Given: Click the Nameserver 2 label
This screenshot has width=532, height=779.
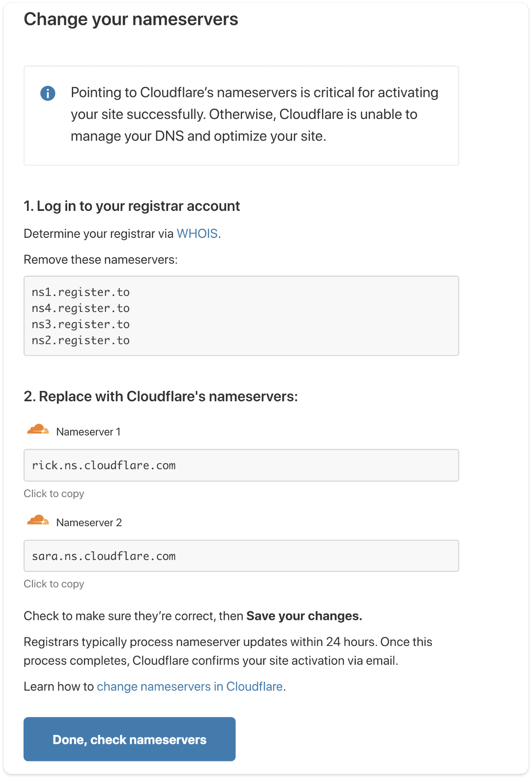Looking at the screenshot, I should pos(89,522).
